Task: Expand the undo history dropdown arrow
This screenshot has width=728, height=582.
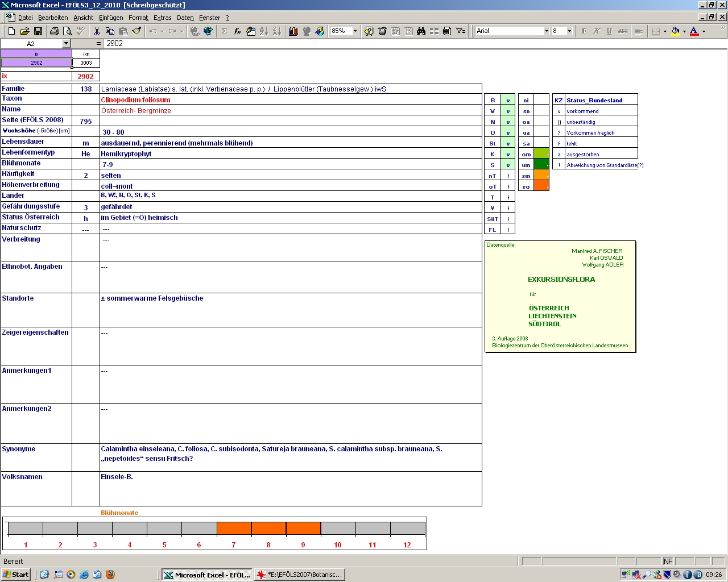Action: tap(162, 31)
